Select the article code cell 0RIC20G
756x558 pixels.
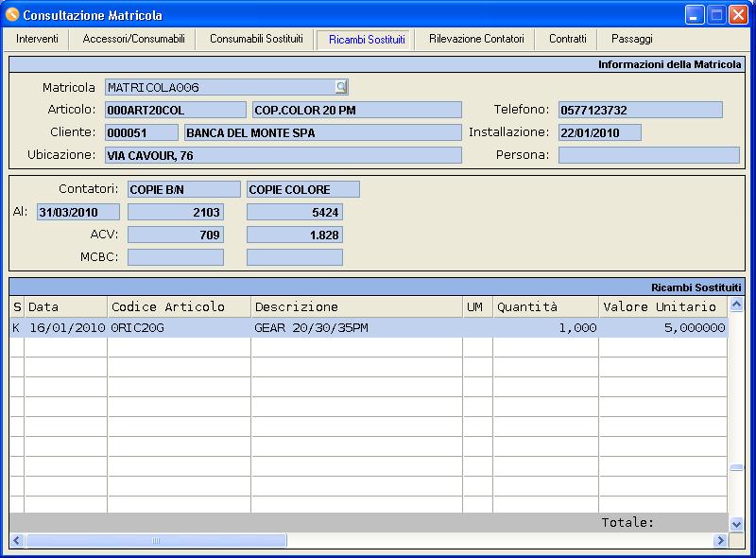coord(179,328)
